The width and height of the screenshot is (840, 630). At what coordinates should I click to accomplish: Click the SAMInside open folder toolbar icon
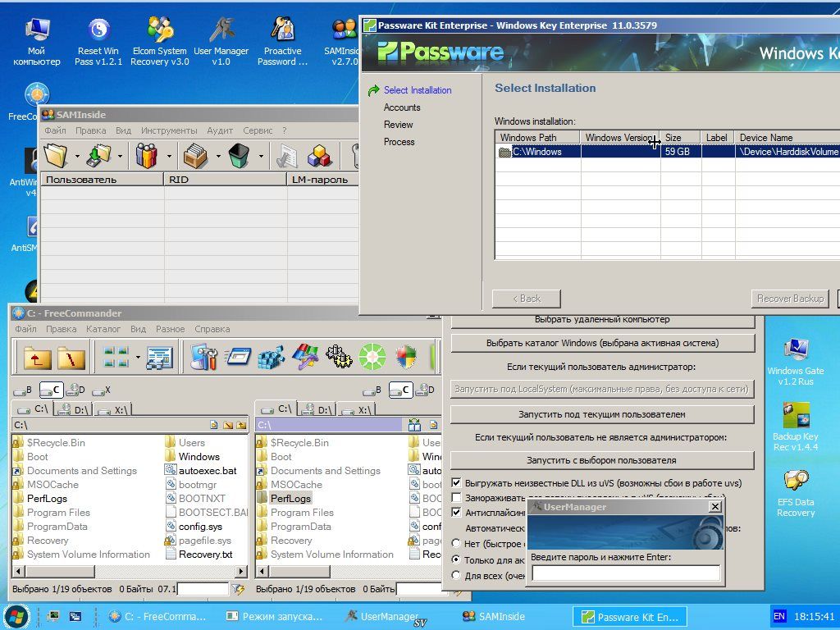click(x=56, y=155)
